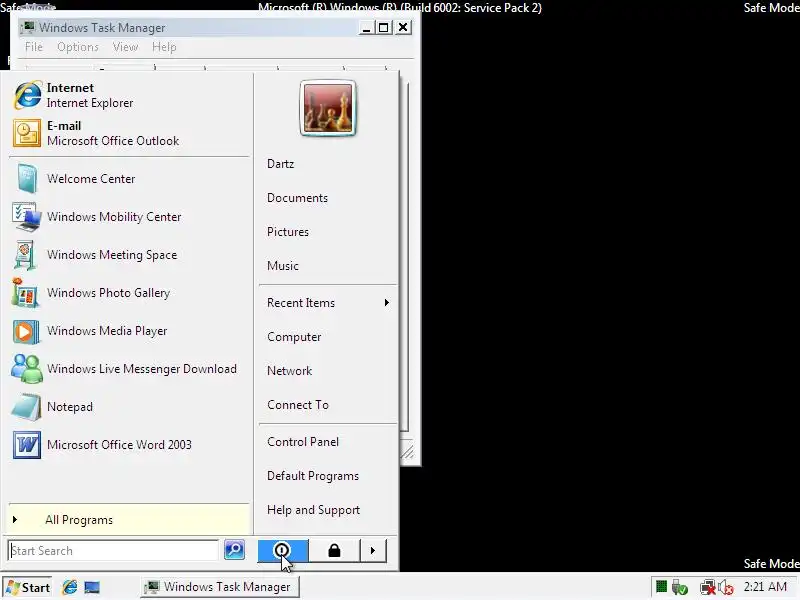The width and height of the screenshot is (800, 600).
Task: Open View menu in Task Manager
Action: 126,47
